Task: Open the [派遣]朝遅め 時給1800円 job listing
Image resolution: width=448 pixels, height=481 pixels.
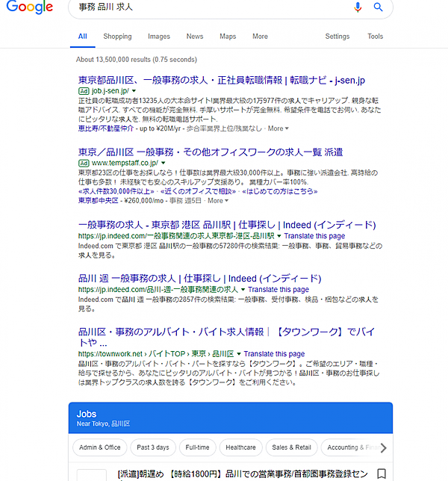Action: (243, 474)
